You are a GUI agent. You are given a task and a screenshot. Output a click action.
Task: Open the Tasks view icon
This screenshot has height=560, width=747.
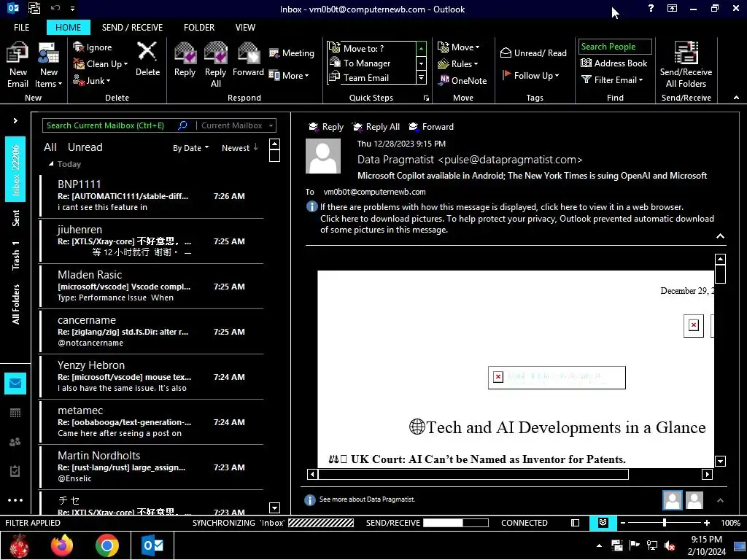pyautogui.click(x=15, y=471)
